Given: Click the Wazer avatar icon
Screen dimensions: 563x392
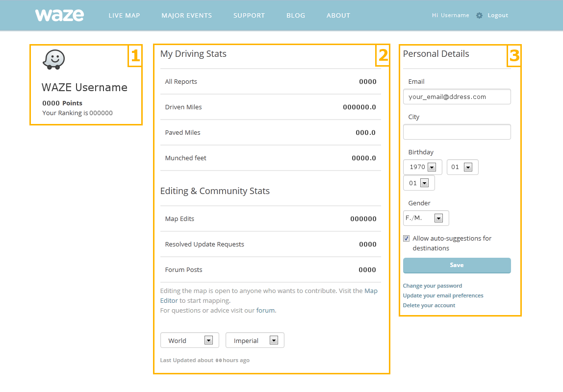Looking at the screenshot, I should (54, 60).
